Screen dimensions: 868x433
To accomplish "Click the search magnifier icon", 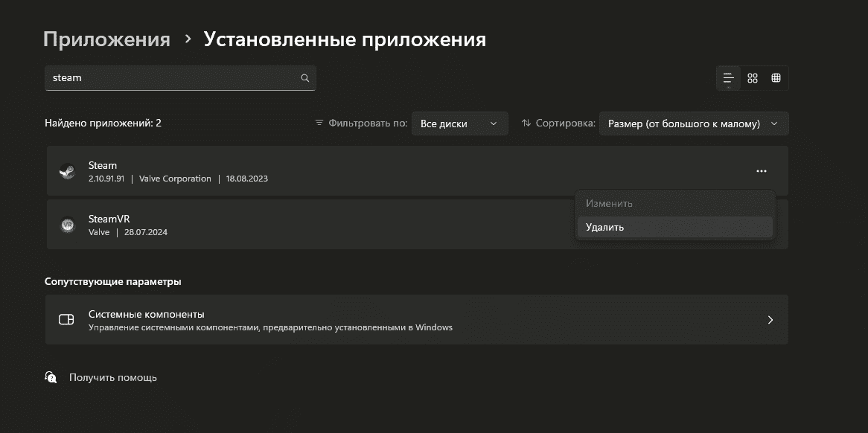I will [304, 78].
